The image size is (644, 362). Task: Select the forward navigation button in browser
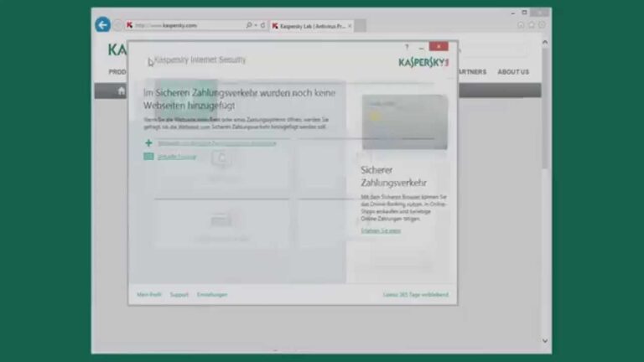click(x=118, y=25)
